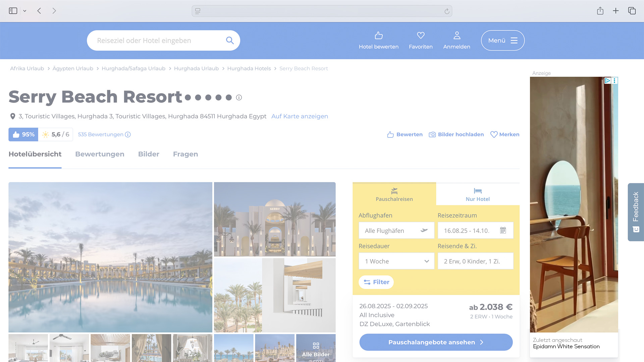644x362 pixels.
Task: Click info icon next to 535 Bewertungen
Action: [128, 134]
